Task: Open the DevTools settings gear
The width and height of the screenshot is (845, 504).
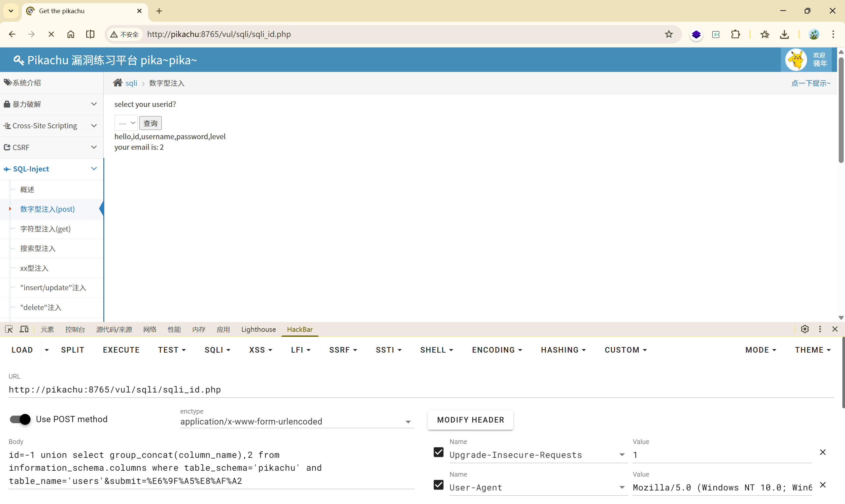Action: pyautogui.click(x=805, y=329)
